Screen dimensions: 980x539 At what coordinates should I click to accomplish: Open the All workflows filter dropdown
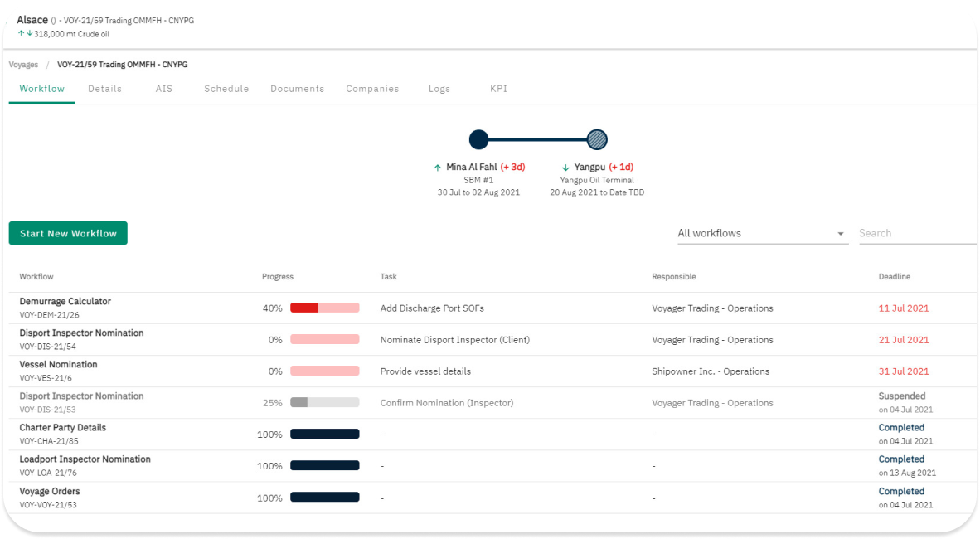pos(840,233)
